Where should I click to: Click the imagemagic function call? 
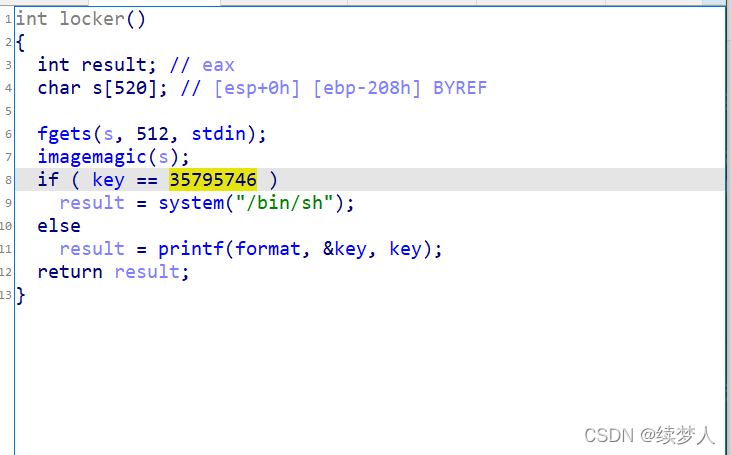click(x=92, y=157)
